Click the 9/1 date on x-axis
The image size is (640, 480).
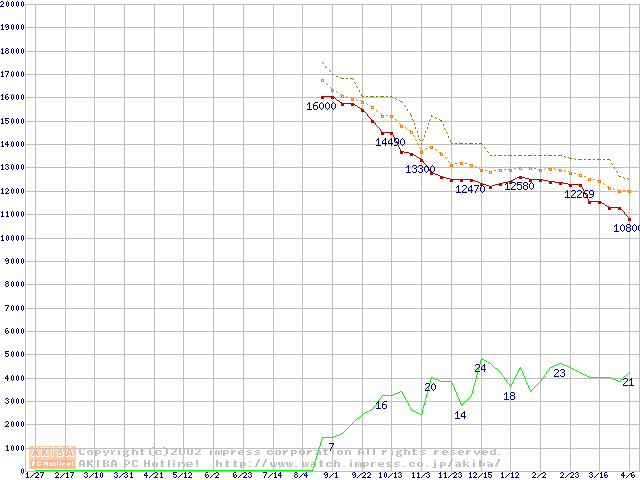tap(331, 475)
